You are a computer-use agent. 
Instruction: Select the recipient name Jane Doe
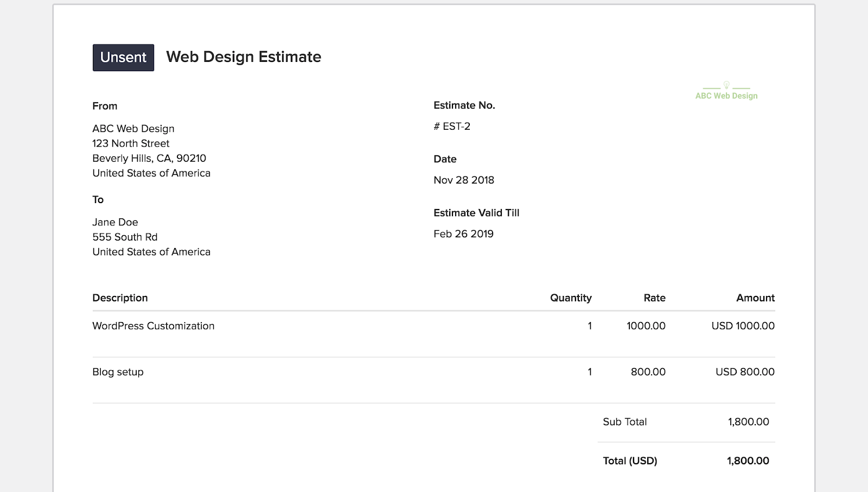click(x=114, y=222)
